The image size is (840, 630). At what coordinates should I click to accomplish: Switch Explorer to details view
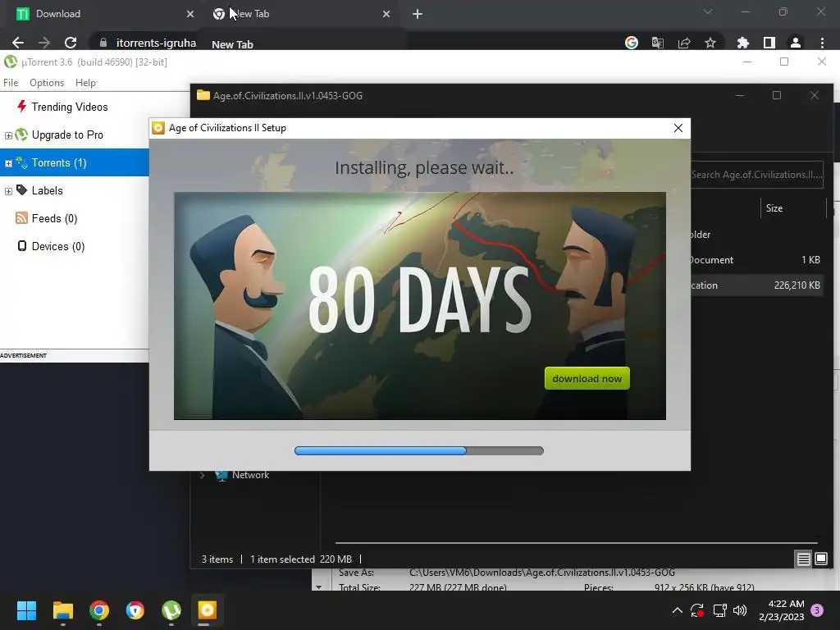coord(804,559)
